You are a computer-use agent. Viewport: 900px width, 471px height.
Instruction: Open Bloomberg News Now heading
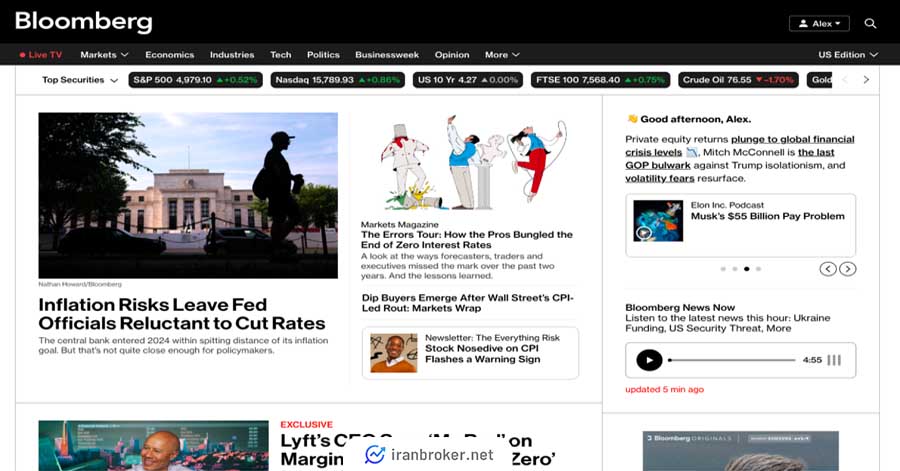680,307
